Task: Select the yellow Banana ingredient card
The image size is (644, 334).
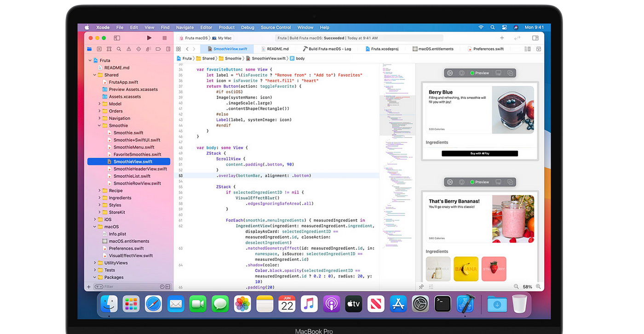Action: pyautogui.click(x=466, y=269)
